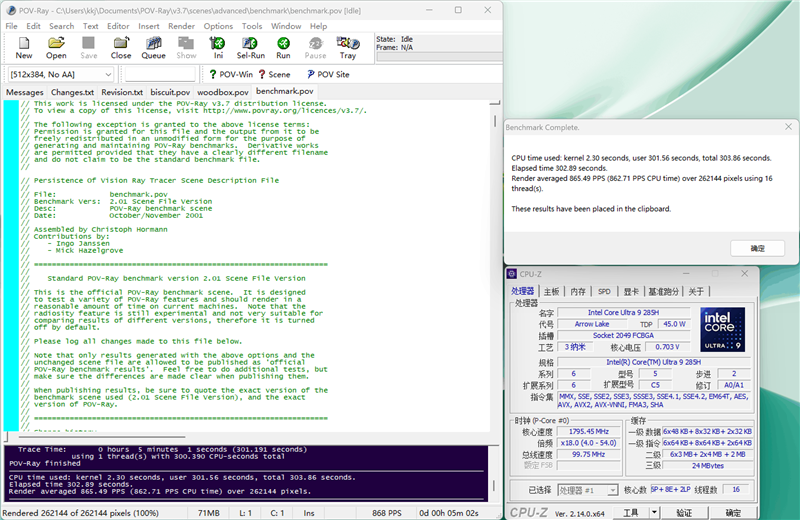Click the Close file toolbar icon
Screen dimensions: 800x520
(x=121, y=48)
